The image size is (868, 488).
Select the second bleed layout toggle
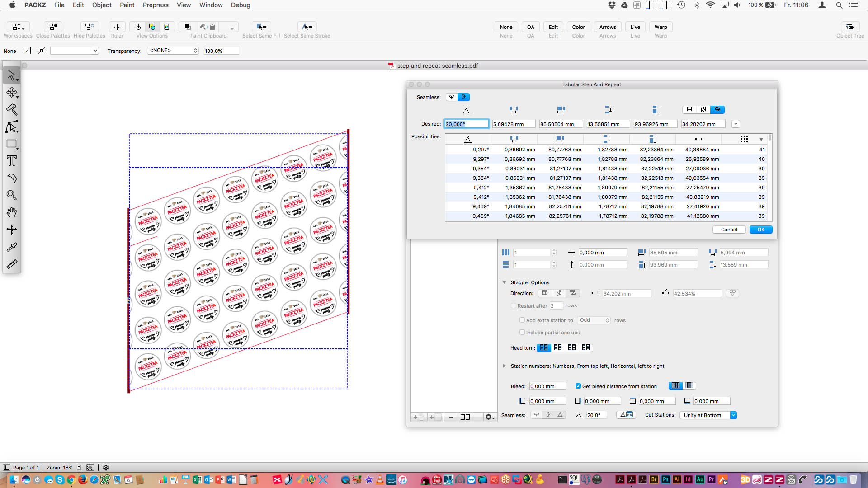pos(689,386)
